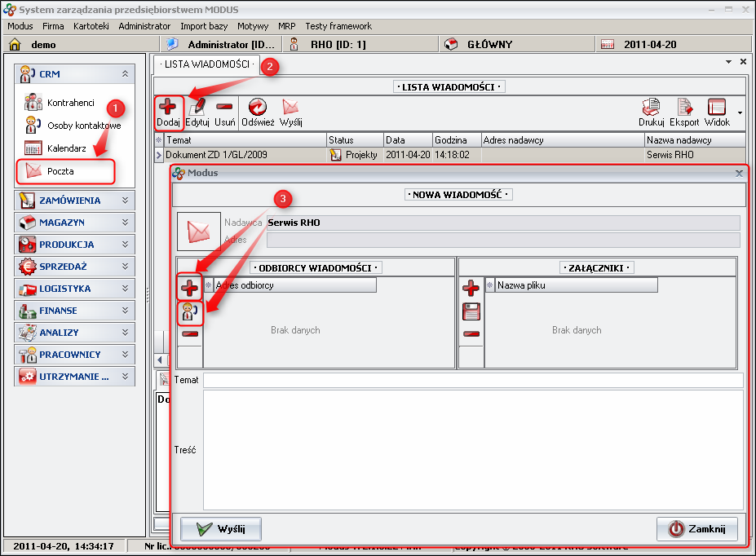Viewport: 756px width, 556px height.
Task: Click into the Temat subject field
Action: coord(472,380)
